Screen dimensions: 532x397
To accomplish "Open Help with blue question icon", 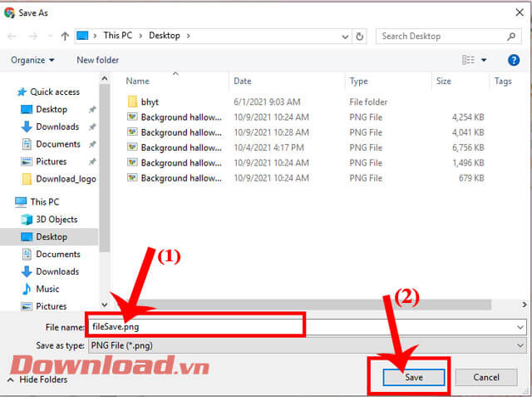I will (x=514, y=60).
